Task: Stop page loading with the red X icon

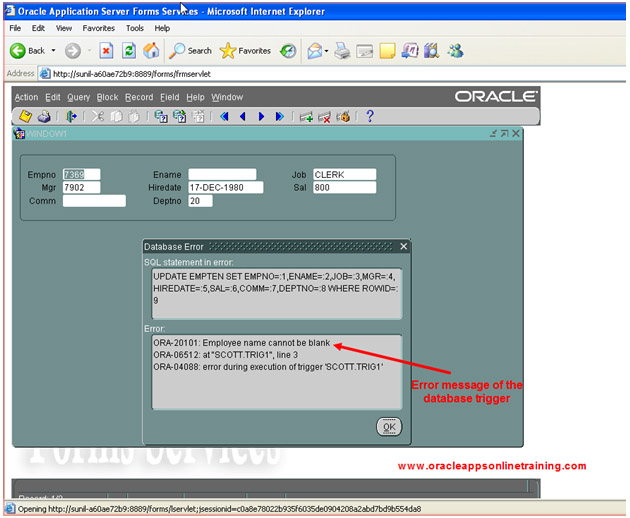Action: [106, 51]
